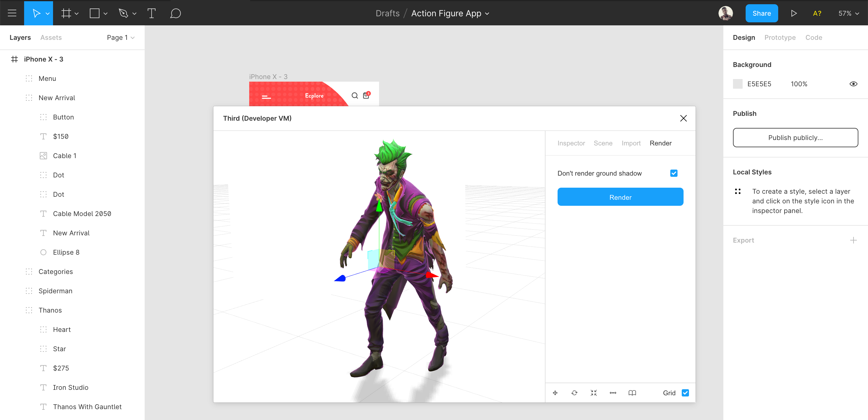Click the Present play icon

794,13
